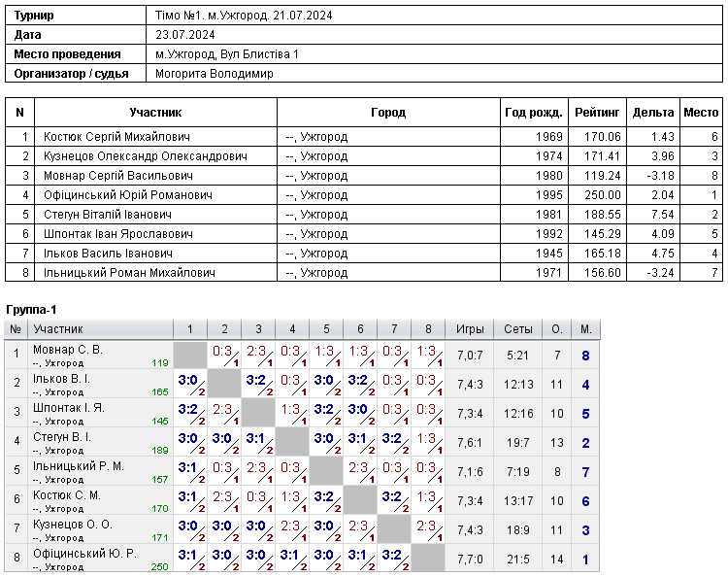Click organizer name Могорита Володимир
728x577 pixels.
coord(215,74)
